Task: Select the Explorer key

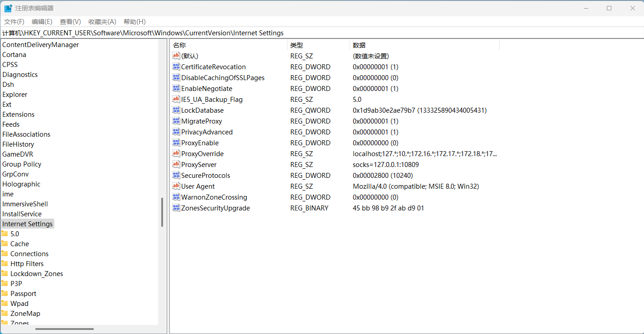Action: (15, 95)
